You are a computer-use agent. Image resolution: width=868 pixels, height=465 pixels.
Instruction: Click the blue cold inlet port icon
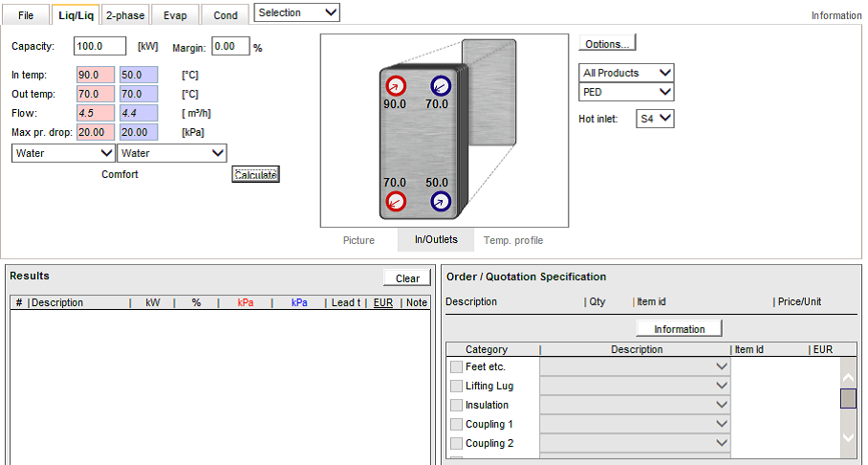[441, 202]
